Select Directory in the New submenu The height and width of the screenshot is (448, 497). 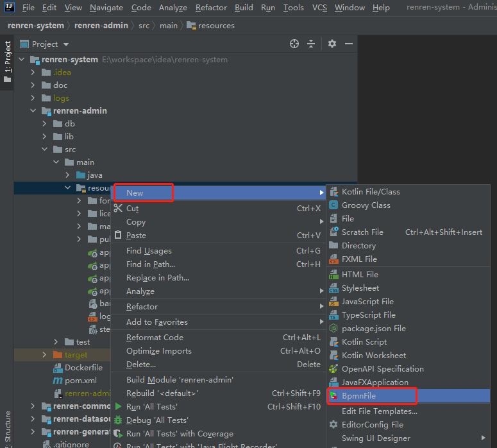tap(409, 246)
